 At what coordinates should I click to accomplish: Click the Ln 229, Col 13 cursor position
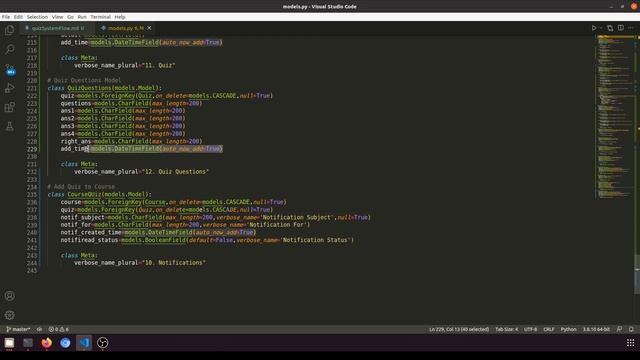click(459, 329)
